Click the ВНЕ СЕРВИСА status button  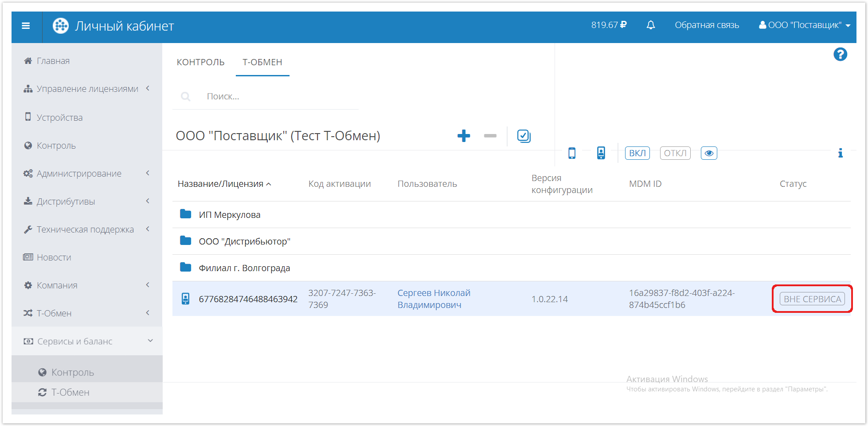point(812,299)
